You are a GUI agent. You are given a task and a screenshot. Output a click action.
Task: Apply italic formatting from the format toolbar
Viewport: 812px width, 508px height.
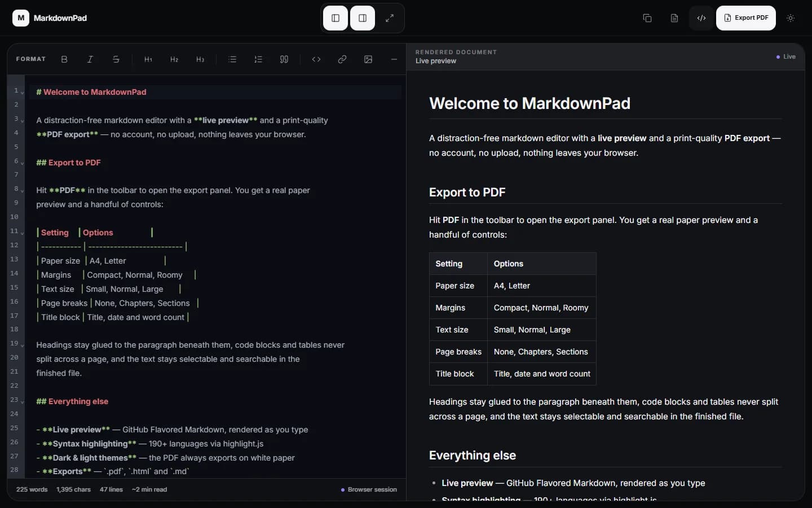pyautogui.click(x=90, y=59)
